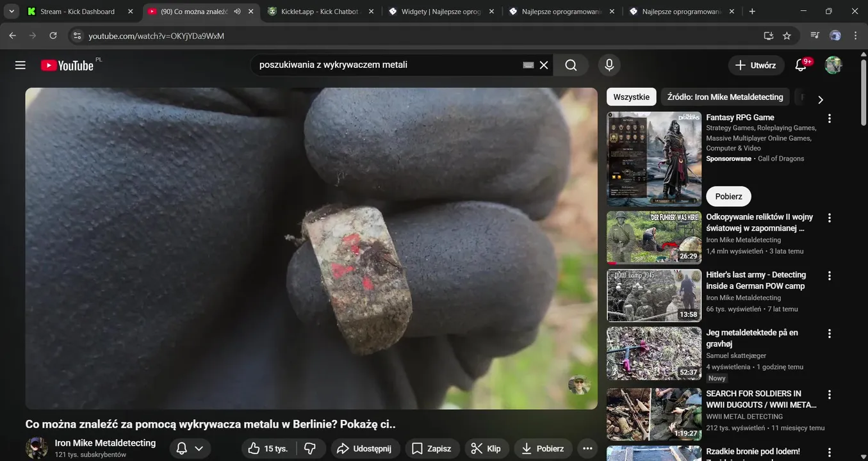The width and height of the screenshot is (868, 461).
Task: Click channel watermark in video corner
Action: 579,385
